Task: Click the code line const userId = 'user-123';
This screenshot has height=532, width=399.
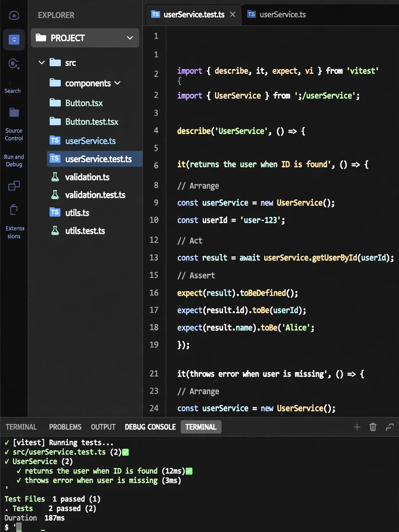Action: tap(231, 220)
